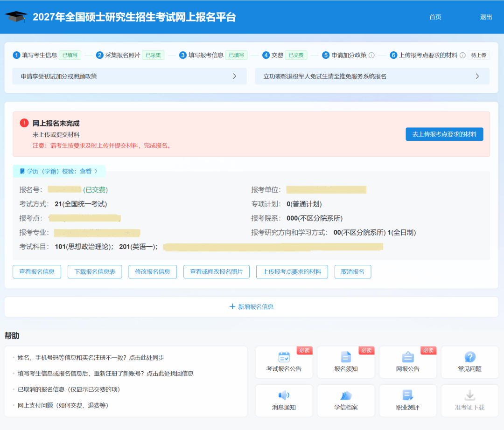Open 网上支付问题 help link
The image size is (504, 430).
click(63, 406)
